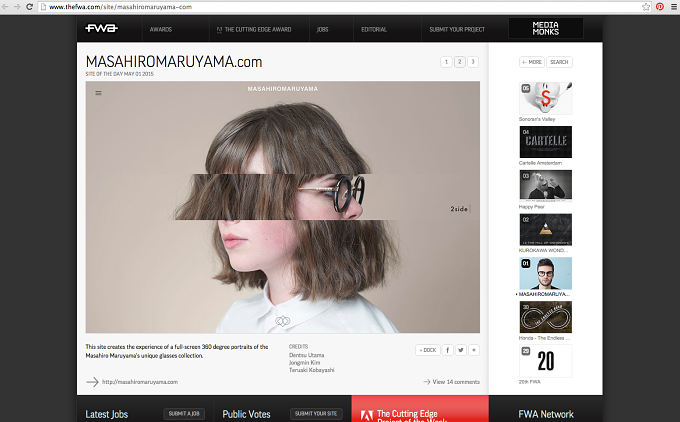
Task: Bookmark page with star icon
Action: 646,7
